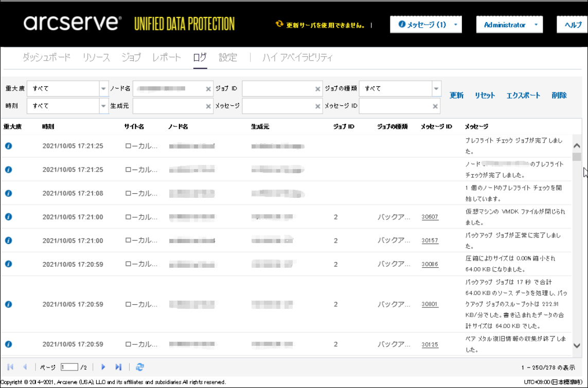Click the リセット button

click(485, 95)
